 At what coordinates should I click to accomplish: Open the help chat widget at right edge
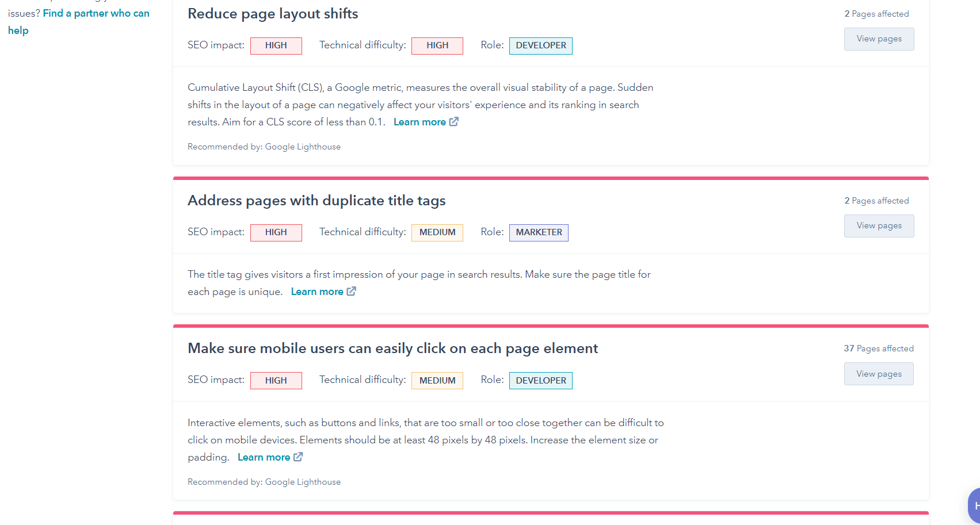974,506
